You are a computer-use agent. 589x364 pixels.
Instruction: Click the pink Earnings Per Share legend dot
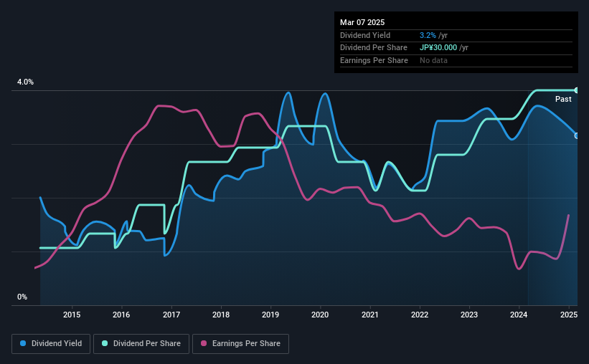(204, 343)
